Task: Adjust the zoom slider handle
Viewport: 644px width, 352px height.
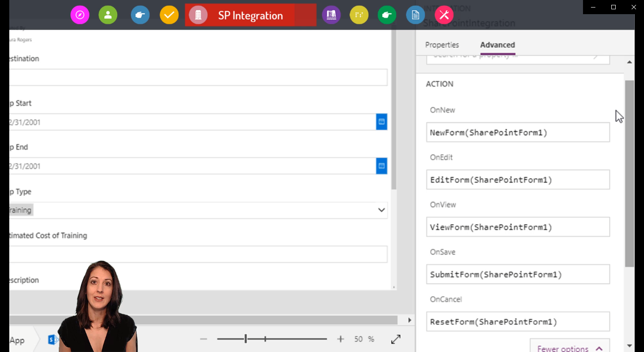Action: pyautogui.click(x=246, y=339)
